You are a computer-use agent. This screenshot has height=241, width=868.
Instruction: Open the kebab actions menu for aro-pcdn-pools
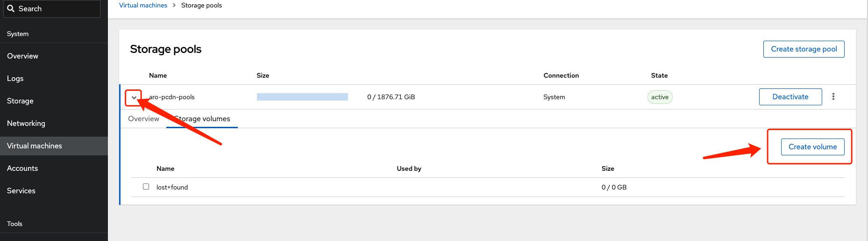point(833,96)
